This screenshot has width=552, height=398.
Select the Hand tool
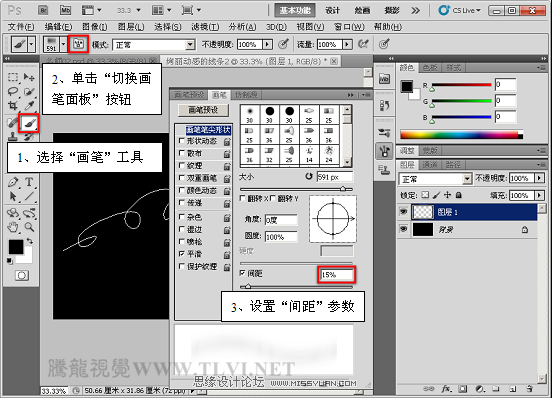tap(13, 227)
